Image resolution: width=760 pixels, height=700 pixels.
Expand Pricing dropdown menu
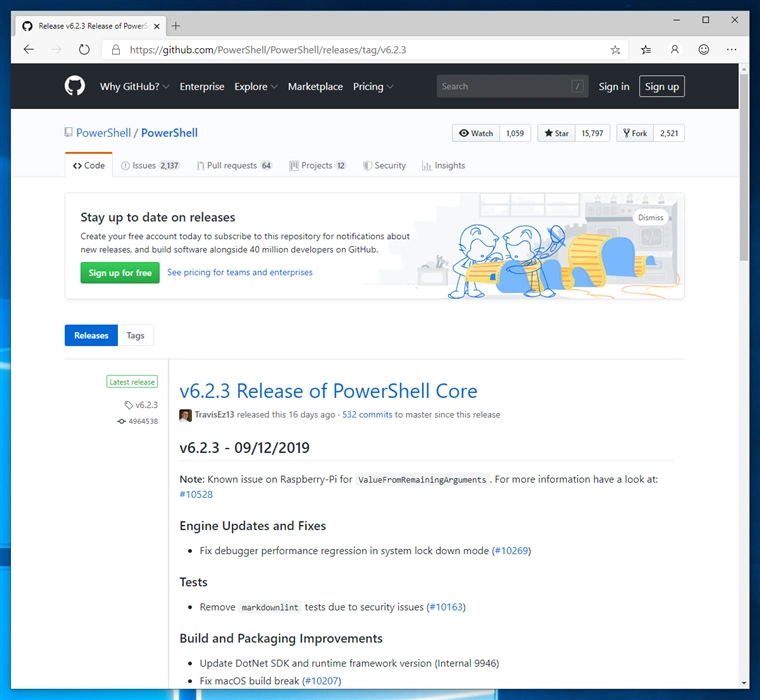(x=373, y=86)
